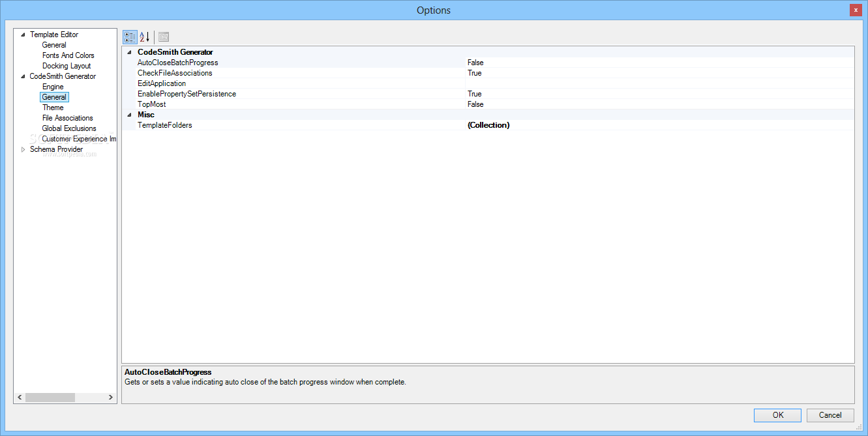Open Customer Experience settings item
The width and height of the screenshot is (868, 436).
point(79,139)
